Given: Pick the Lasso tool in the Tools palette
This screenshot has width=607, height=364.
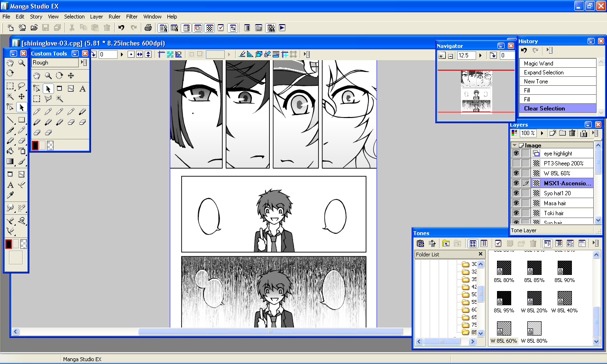Looking at the screenshot, I should click(21, 86).
